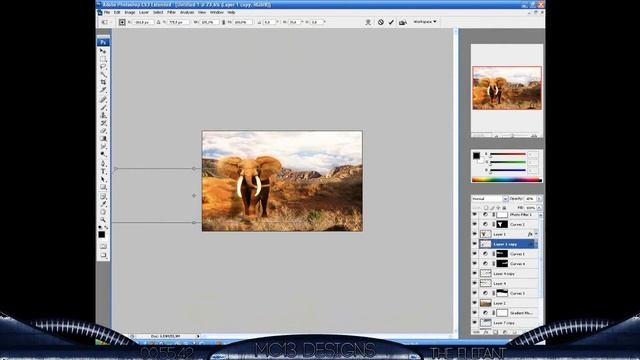Select the Gradient tool
Image resolution: width=640 pixels, height=360 pixels.
tap(103, 138)
